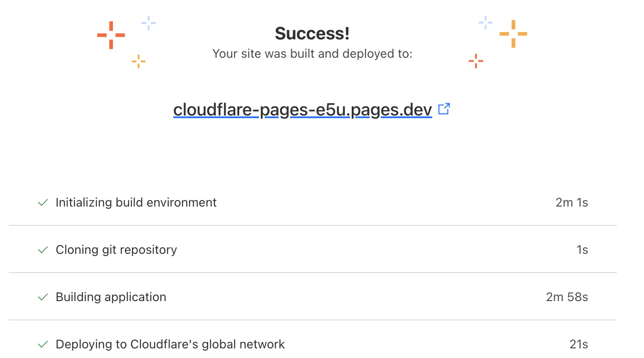Open the cloudflare-pages-e5u.pages.dev link
This screenshot has width=644, height=358.
(x=303, y=109)
